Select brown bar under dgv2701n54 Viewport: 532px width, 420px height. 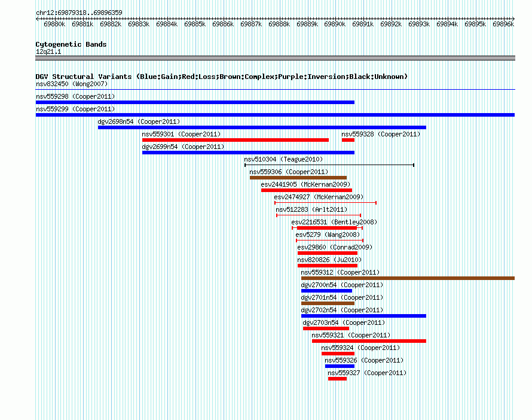click(x=328, y=303)
